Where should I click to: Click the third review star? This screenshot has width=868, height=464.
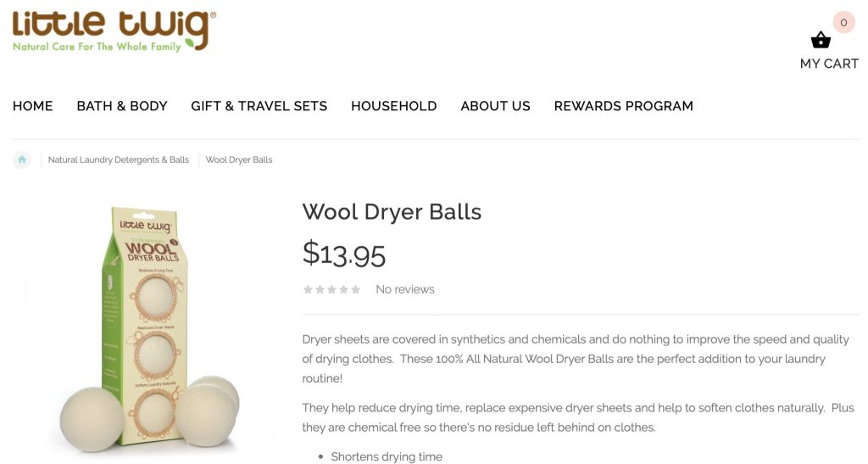331,289
